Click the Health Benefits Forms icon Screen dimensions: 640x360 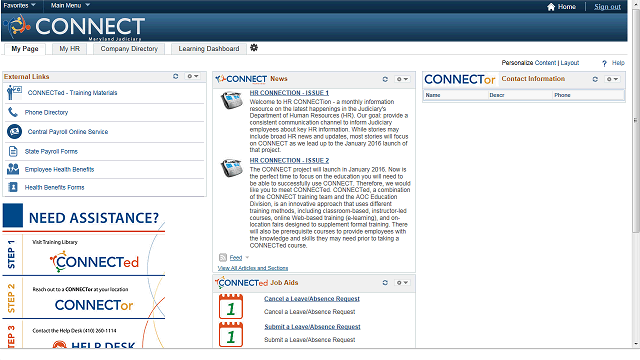(13, 187)
